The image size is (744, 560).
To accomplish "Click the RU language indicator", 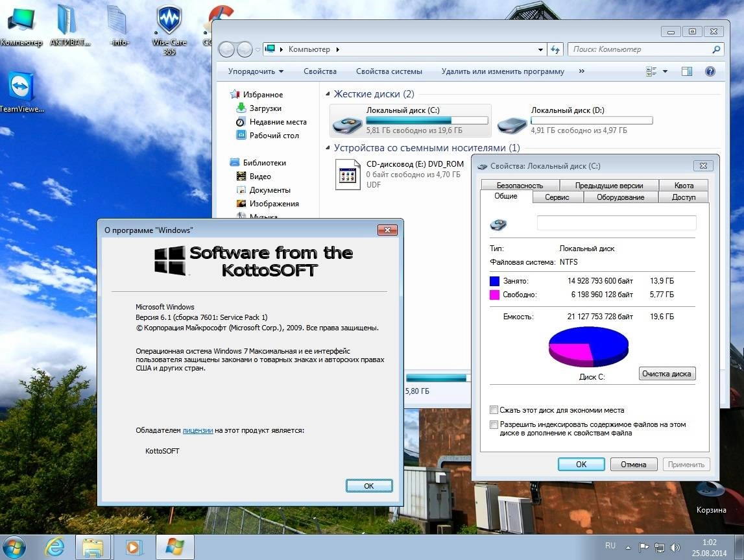I will (x=610, y=546).
